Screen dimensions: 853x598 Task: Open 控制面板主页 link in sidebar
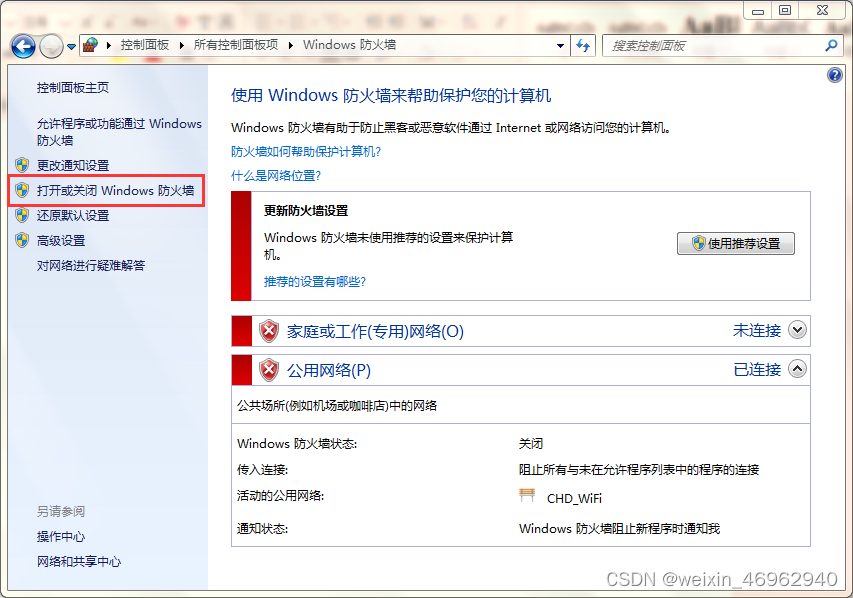73,88
